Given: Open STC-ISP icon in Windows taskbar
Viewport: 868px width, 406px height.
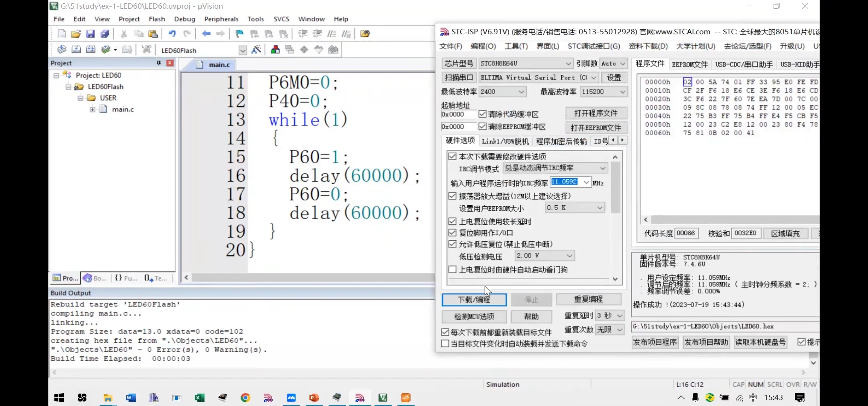Looking at the screenshot, I should [360, 398].
